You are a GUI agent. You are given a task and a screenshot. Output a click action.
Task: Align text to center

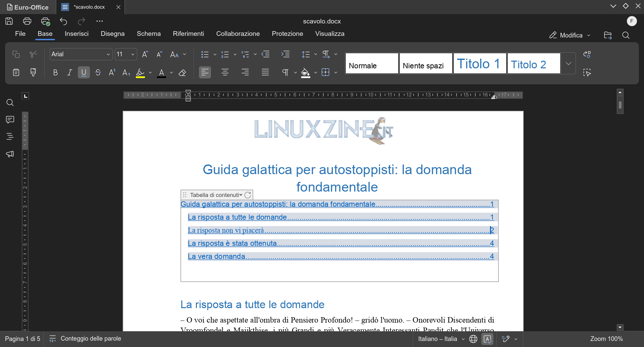pyautogui.click(x=225, y=72)
